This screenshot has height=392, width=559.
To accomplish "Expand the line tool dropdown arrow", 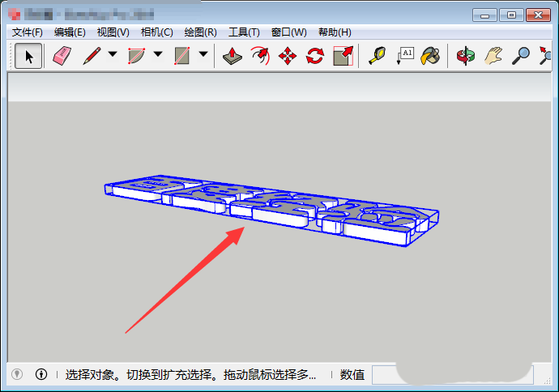I will (113, 54).
